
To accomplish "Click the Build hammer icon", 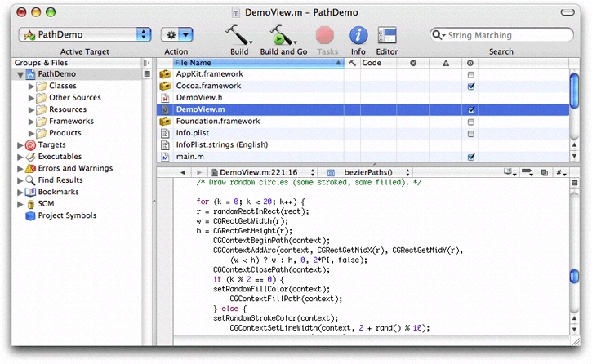I will click(x=238, y=35).
